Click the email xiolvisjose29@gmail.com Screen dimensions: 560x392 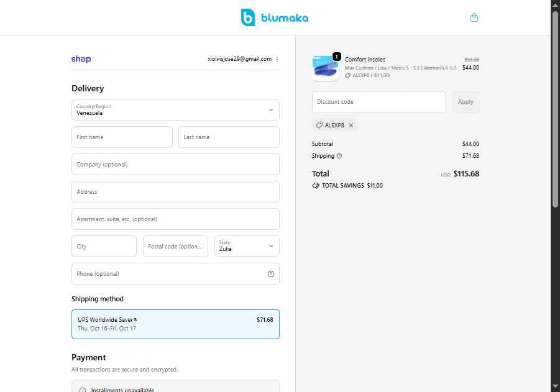tap(240, 59)
